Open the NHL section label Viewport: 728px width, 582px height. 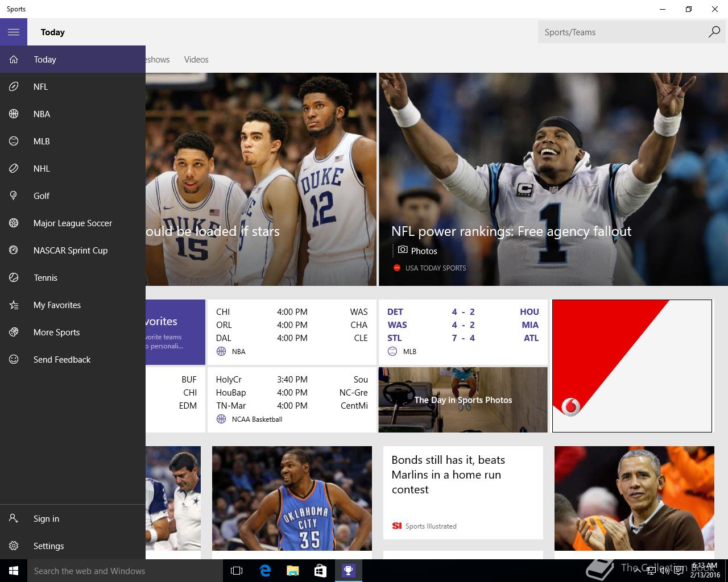click(x=42, y=168)
